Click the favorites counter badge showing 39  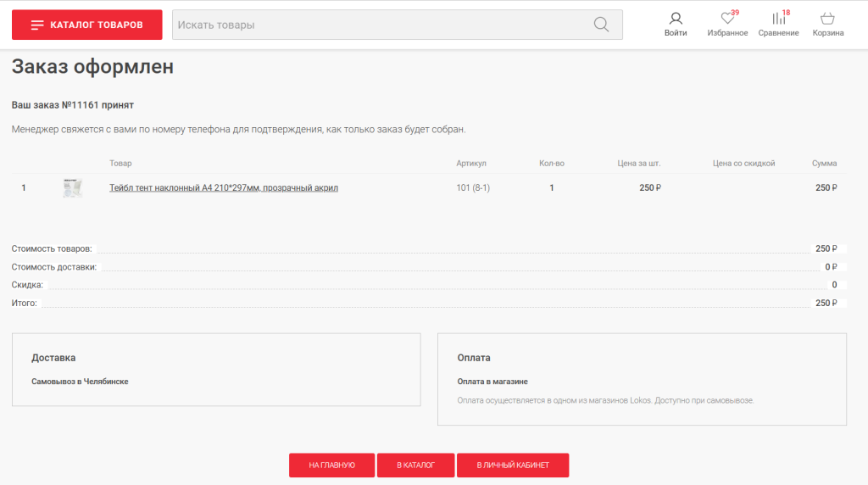pyautogui.click(x=735, y=12)
